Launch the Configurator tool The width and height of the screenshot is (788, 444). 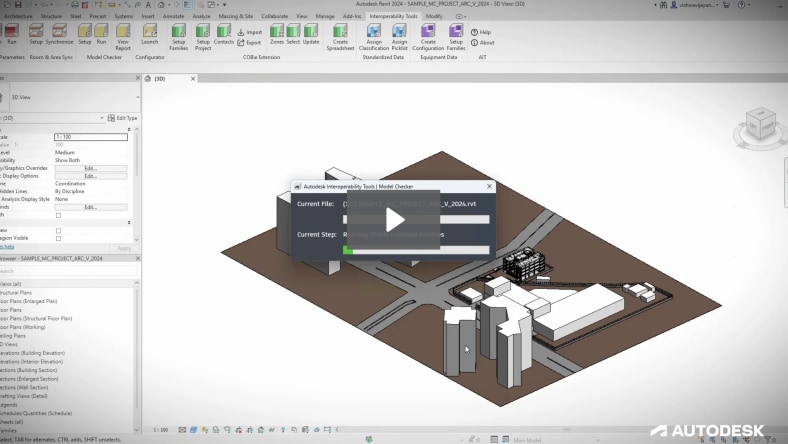click(x=150, y=35)
